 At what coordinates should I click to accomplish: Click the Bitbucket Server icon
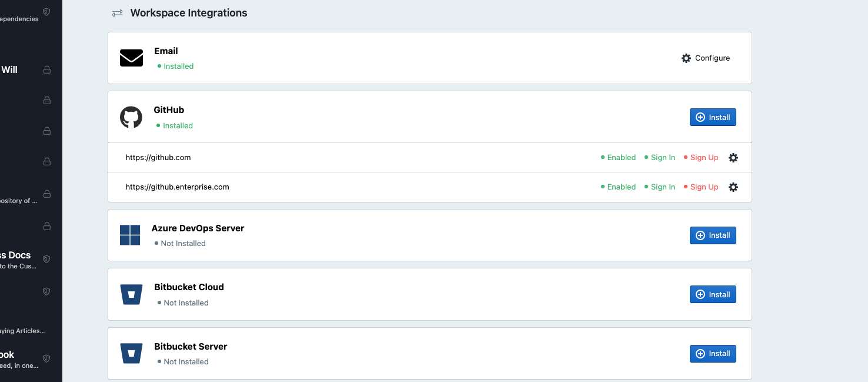(131, 353)
